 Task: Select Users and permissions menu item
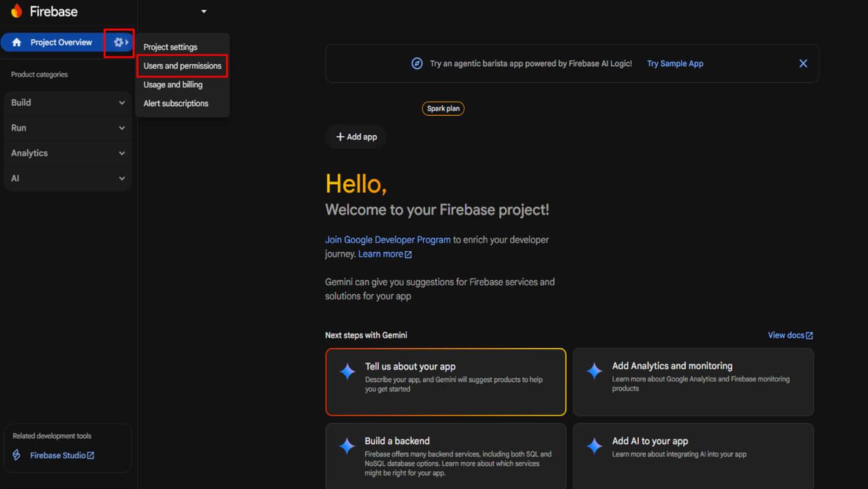tap(182, 66)
